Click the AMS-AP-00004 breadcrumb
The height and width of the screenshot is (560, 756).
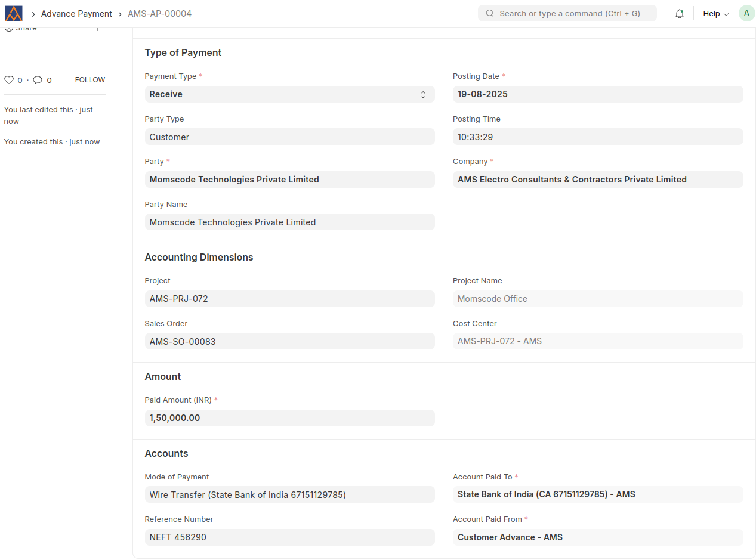[159, 14]
